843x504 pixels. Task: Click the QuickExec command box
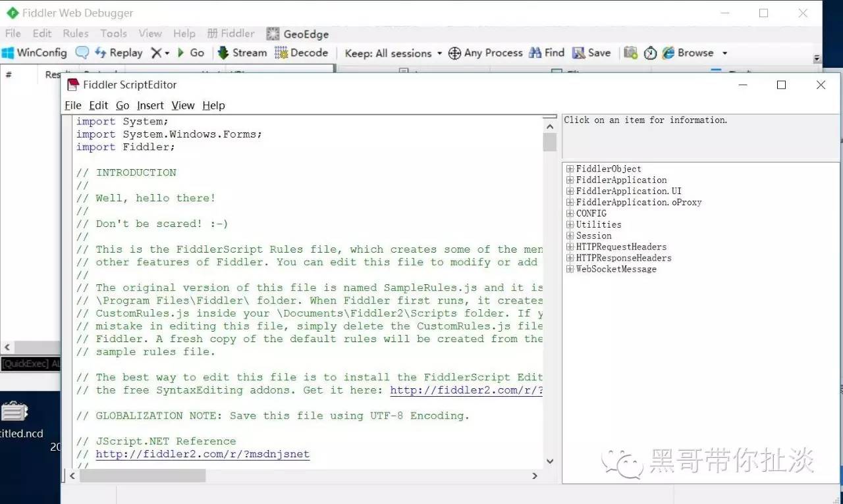(x=30, y=364)
